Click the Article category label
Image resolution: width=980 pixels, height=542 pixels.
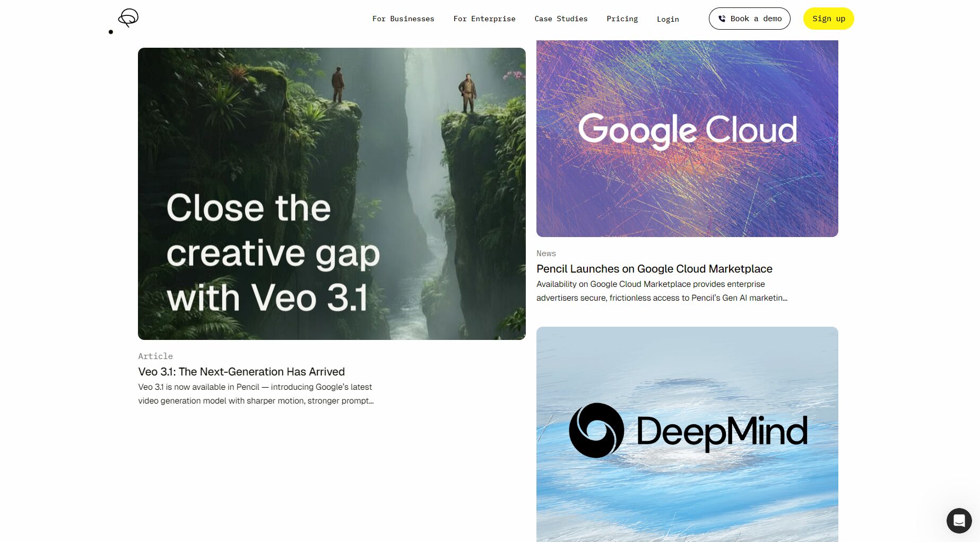pos(155,356)
